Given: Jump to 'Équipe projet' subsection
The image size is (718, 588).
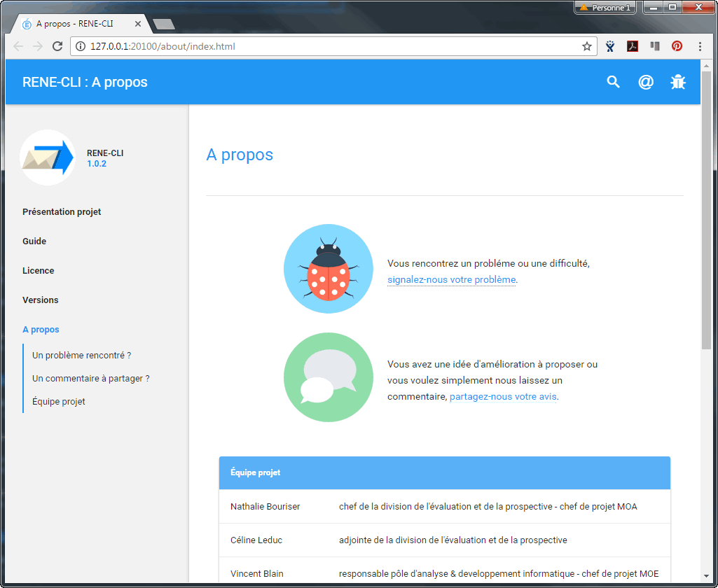Looking at the screenshot, I should coord(59,401).
